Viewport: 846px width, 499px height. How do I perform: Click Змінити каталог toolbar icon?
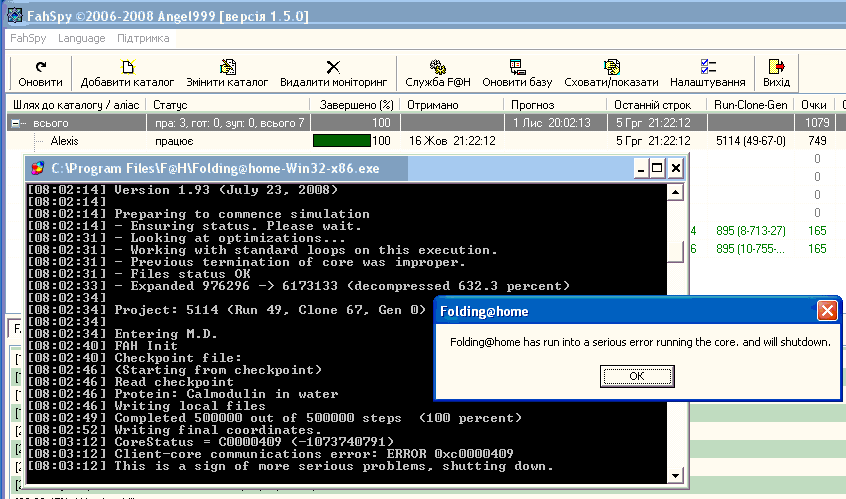pyautogui.click(x=227, y=67)
